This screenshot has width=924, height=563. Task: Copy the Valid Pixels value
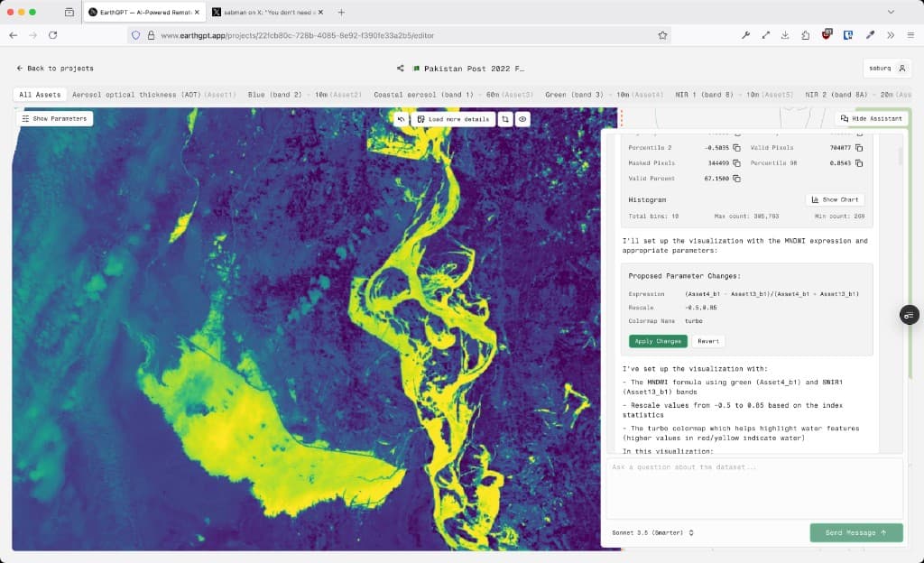point(859,148)
